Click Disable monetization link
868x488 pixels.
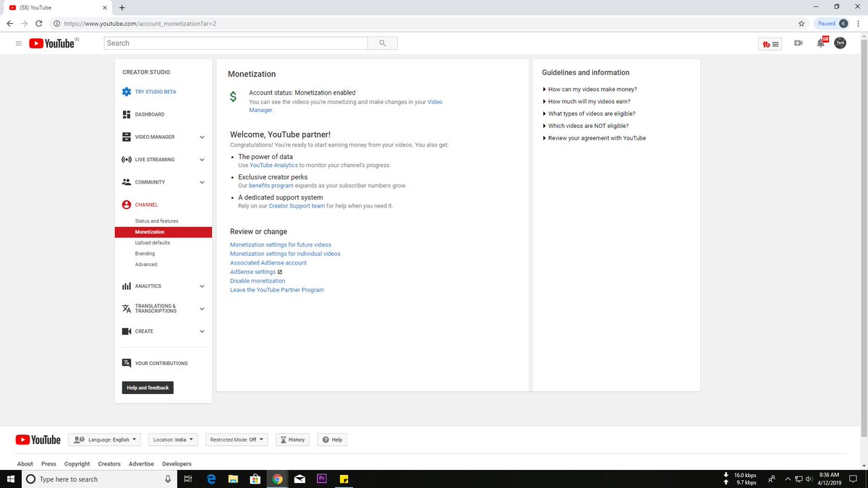tap(258, 281)
